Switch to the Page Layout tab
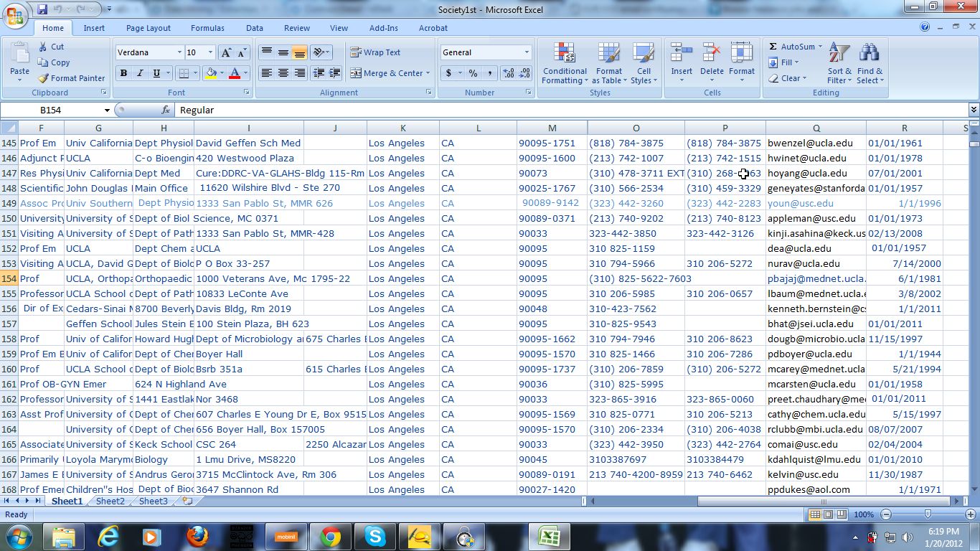Screen dimensions: 980x551 [149, 28]
